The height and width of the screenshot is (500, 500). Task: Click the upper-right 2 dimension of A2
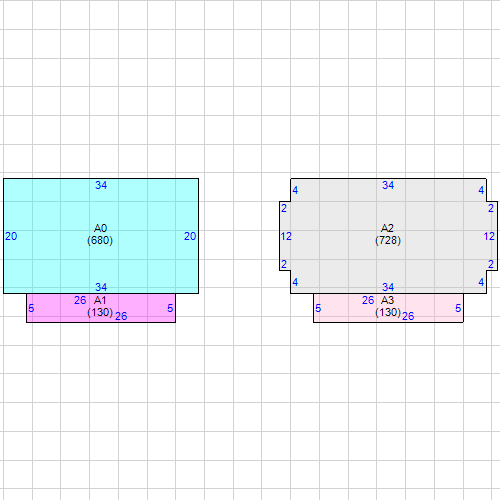tap(491, 208)
